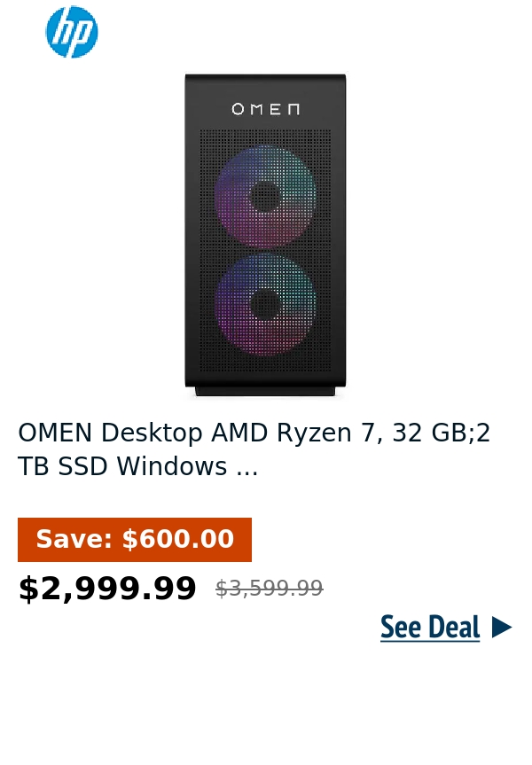The width and height of the screenshot is (532, 765).
Task: Click the strikethrough $3,599.99 price
Action: (268, 588)
